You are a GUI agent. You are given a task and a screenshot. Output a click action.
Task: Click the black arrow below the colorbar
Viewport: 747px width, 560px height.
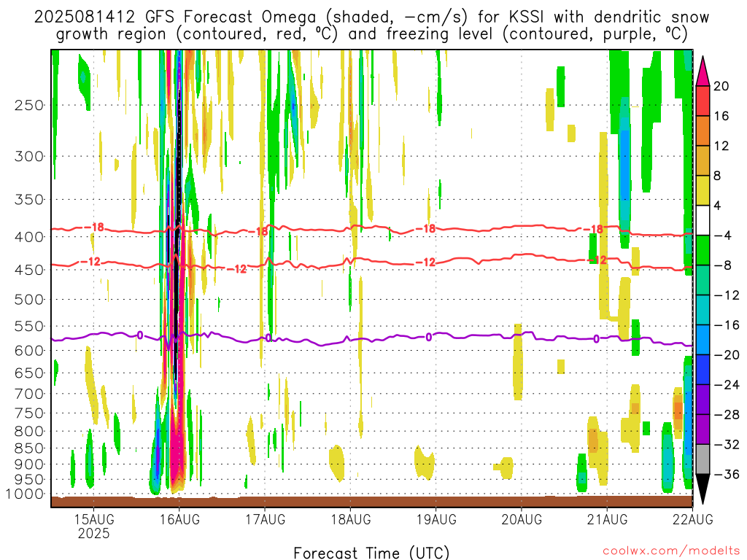703,489
